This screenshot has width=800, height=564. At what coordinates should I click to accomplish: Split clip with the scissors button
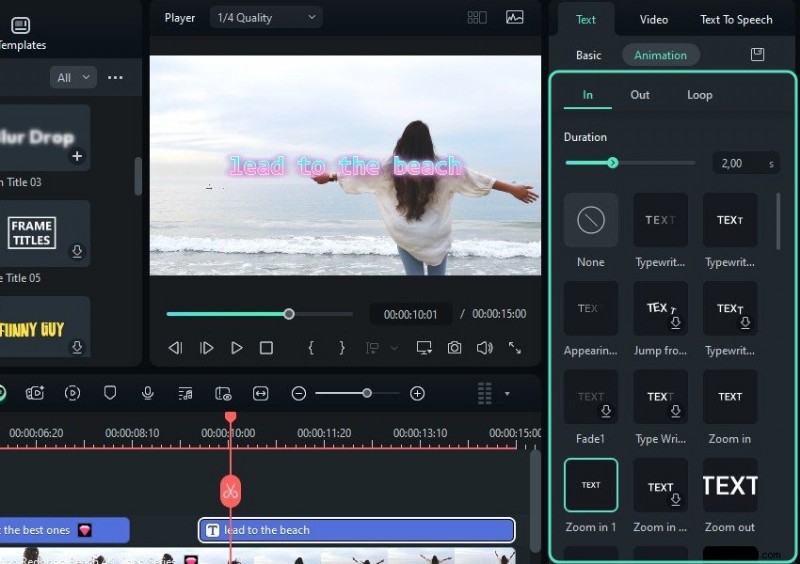click(x=231, y=492)
